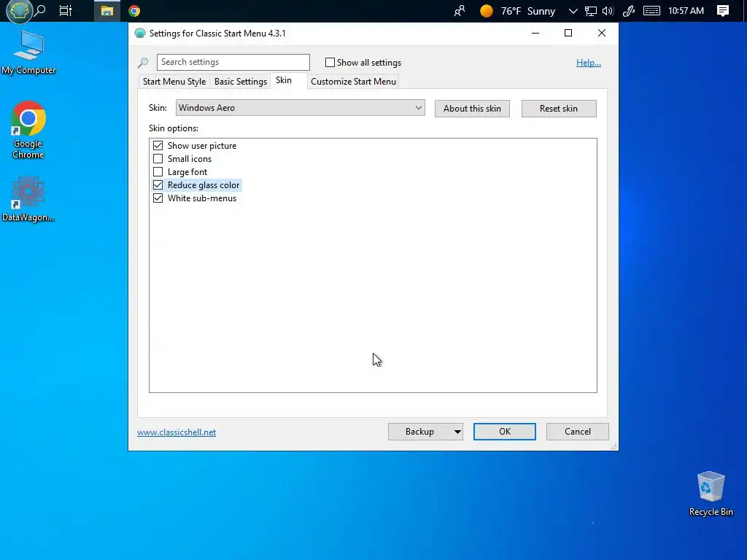Viewport: 747px width, 560px height.
Task: Click the Reset skin button
Action: pyautogui.click(x=559, y=109)
